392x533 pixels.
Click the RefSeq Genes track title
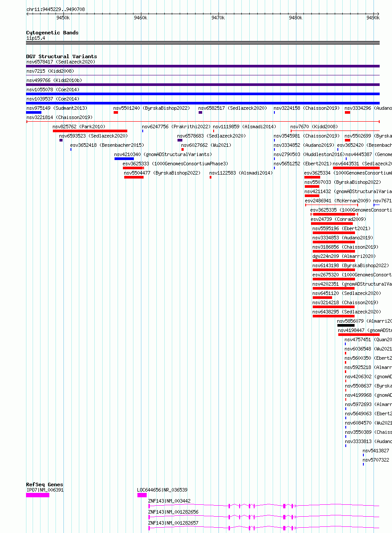(x=44, y=485)
